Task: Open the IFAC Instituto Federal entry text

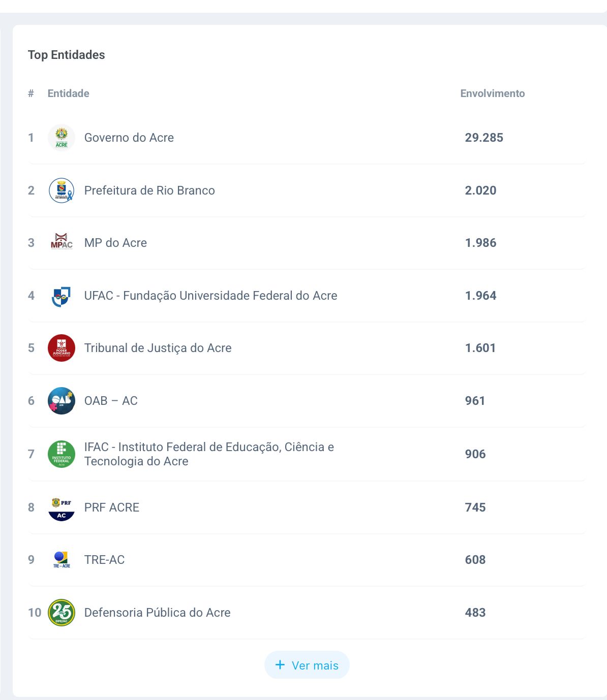Action: 208,454
